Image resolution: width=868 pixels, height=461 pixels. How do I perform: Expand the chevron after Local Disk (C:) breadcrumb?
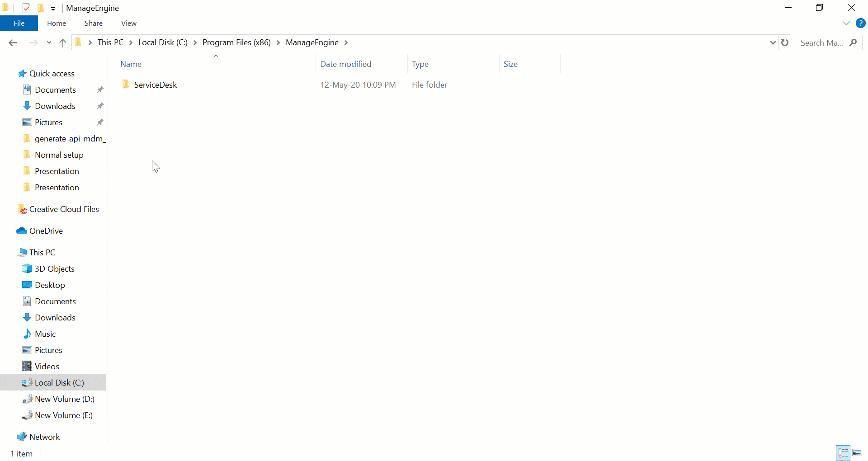pos(195,42)
